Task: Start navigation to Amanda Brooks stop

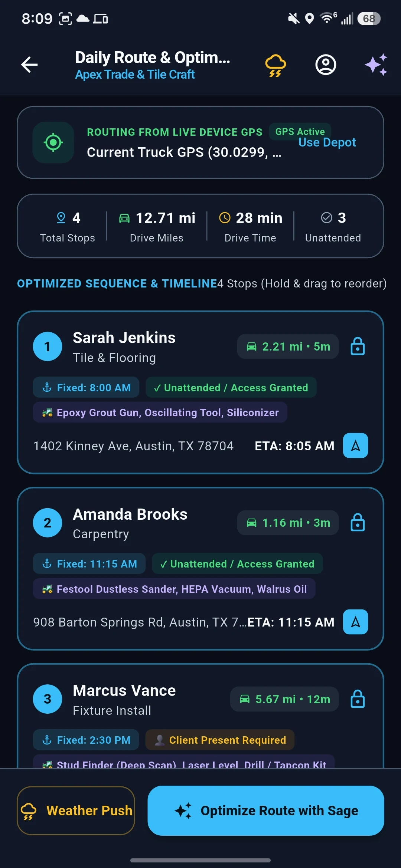Action: [x=355, y=622]
